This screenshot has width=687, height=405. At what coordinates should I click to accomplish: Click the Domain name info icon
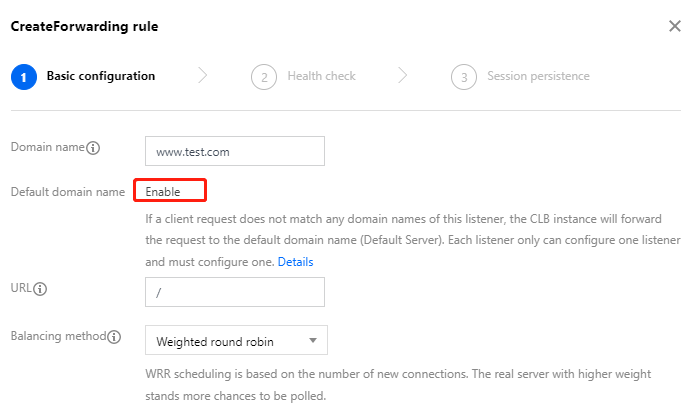[94, 148]
